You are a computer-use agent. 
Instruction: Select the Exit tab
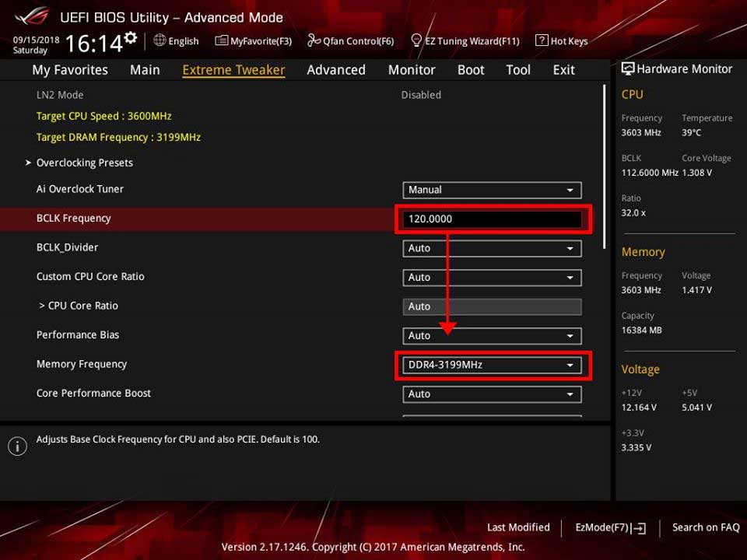(x=563, y=70)
